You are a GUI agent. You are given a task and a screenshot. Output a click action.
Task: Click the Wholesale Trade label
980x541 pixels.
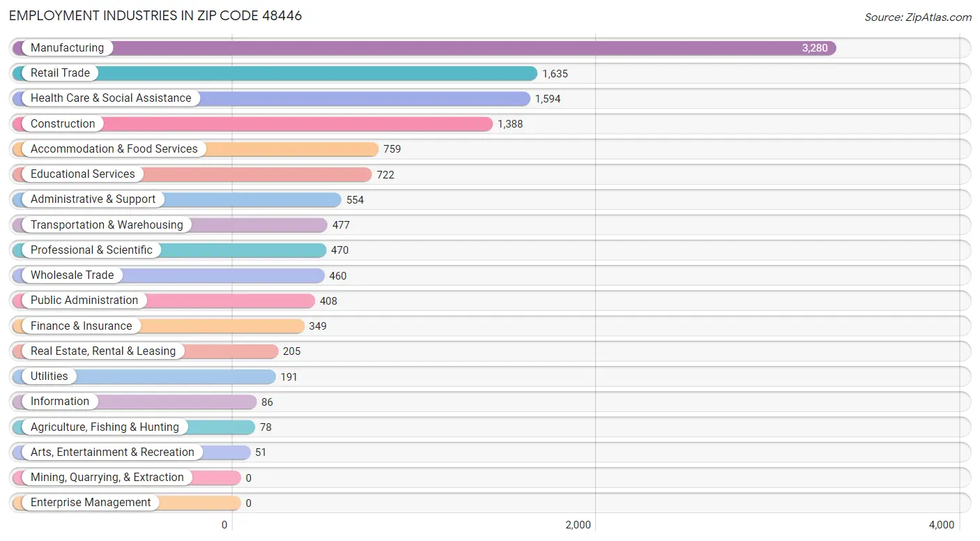pyautogui.click(x=72, y=275)
